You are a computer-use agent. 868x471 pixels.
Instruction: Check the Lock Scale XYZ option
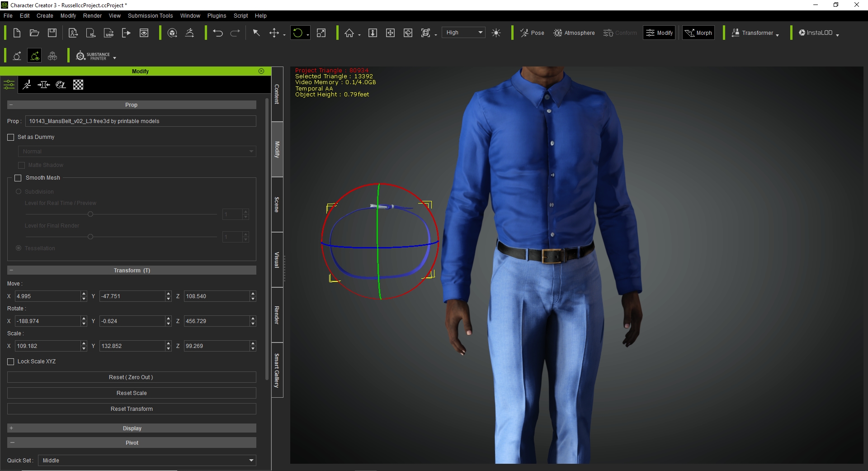(11, 362)
